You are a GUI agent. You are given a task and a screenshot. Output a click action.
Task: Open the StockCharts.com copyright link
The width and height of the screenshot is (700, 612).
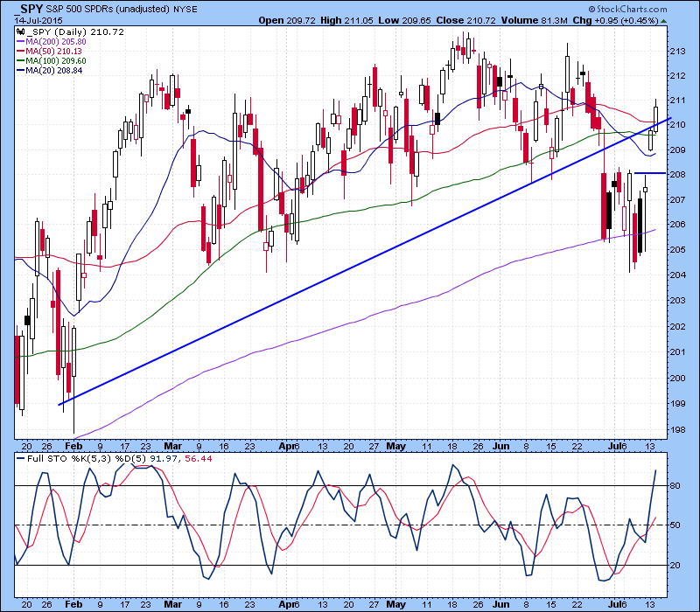627,9
